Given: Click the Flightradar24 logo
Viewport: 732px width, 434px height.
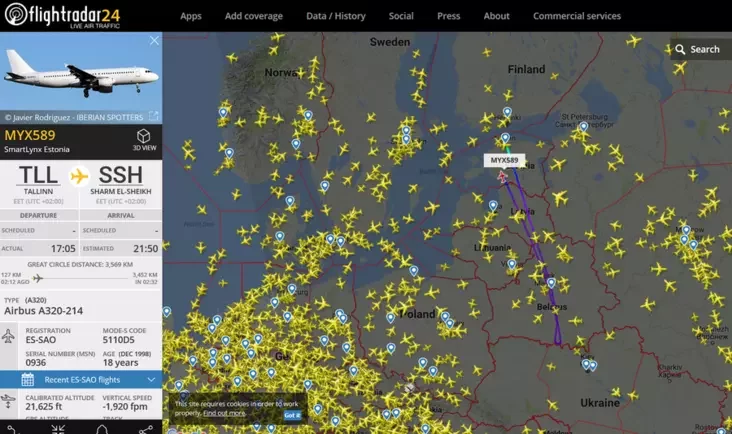Looking at the screenshot, I should tap(63, 15).
